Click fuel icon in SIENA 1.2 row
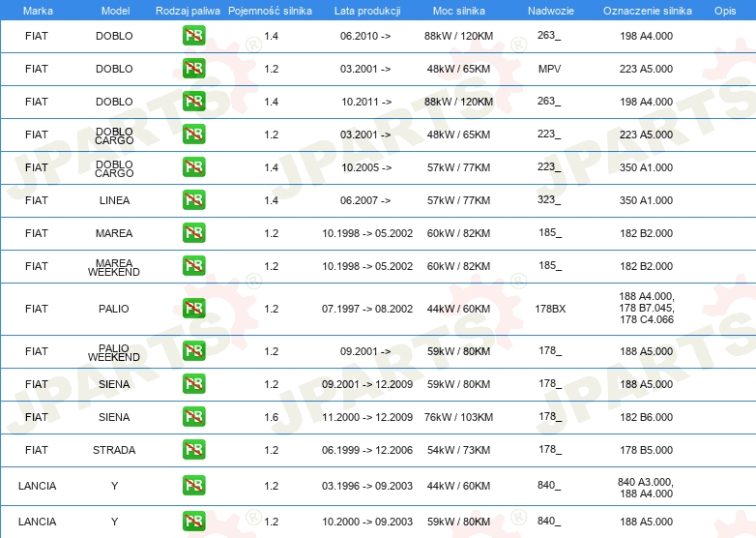Screen dimensions: 756x538 (193, 383)
